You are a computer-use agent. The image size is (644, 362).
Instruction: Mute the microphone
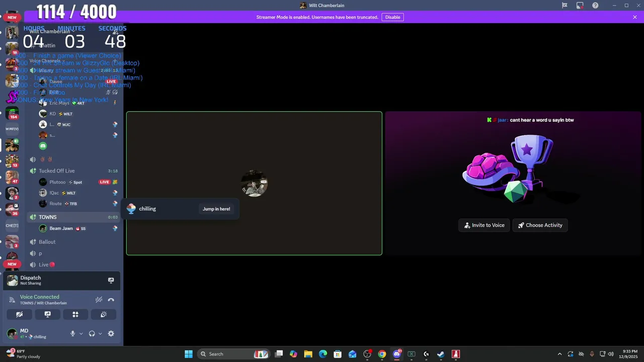click(72, 333)
